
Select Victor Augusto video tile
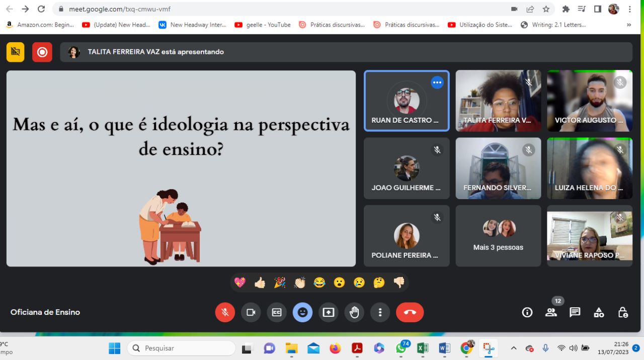590,101
